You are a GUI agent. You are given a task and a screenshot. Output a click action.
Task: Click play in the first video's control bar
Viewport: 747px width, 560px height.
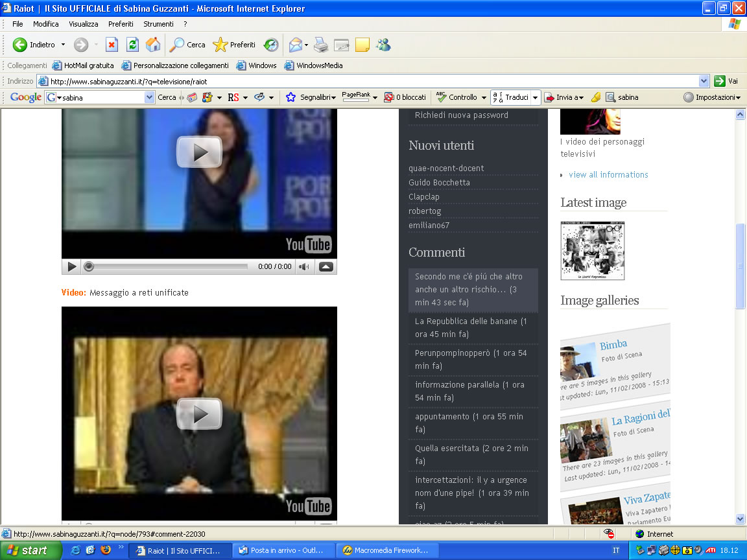(71, 266)
